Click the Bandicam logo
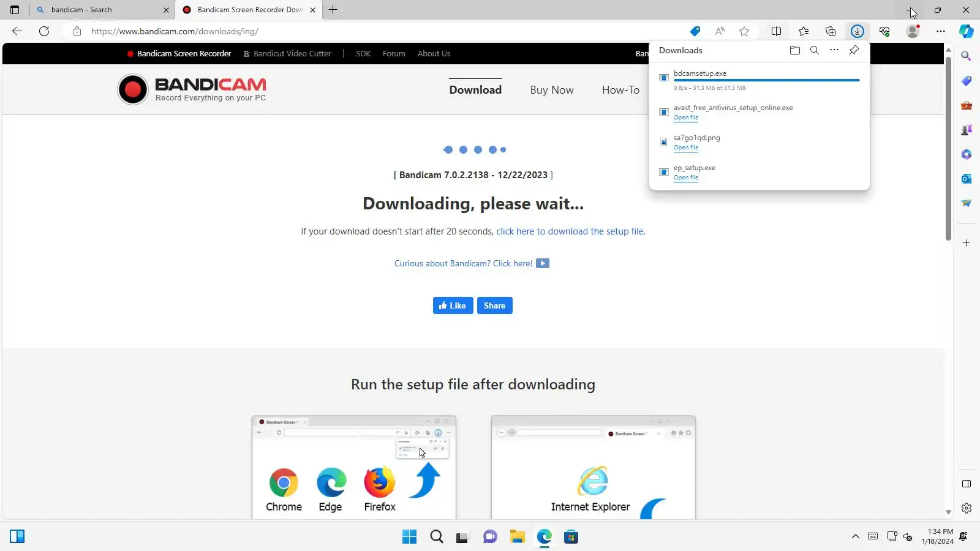The height and width of the screenshot is (551, 980). click(x=192, y=89)
